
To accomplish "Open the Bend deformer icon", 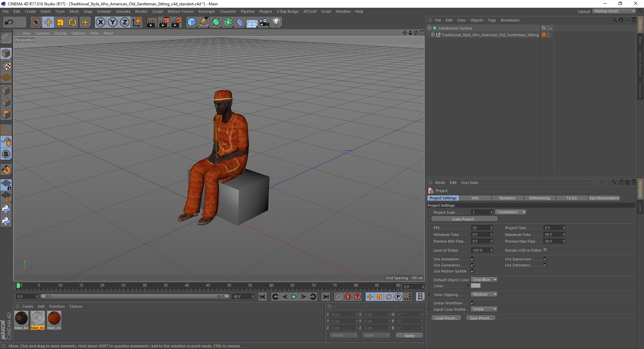I will tap(240, 22).
